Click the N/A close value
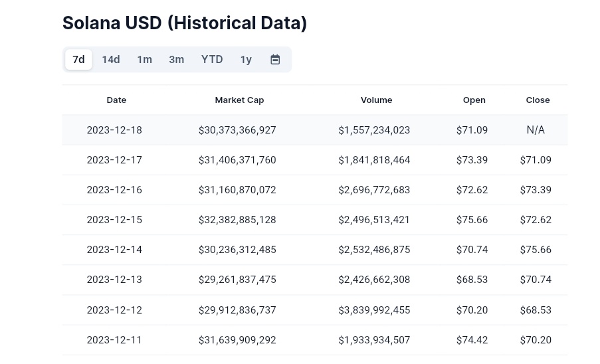 click(x=536, y=130)
